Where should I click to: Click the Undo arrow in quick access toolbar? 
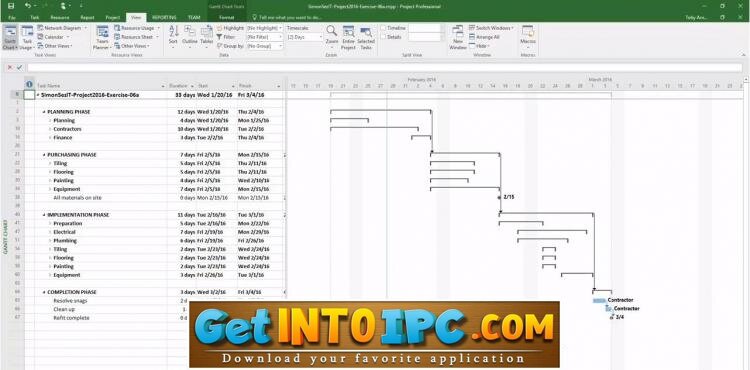pos(27,6)
